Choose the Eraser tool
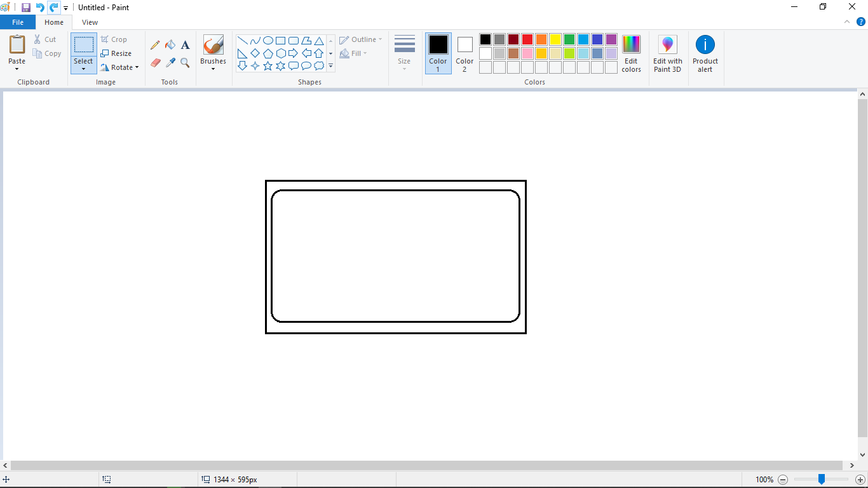This screenshot has height=488, width=868. tap(155, 63)
